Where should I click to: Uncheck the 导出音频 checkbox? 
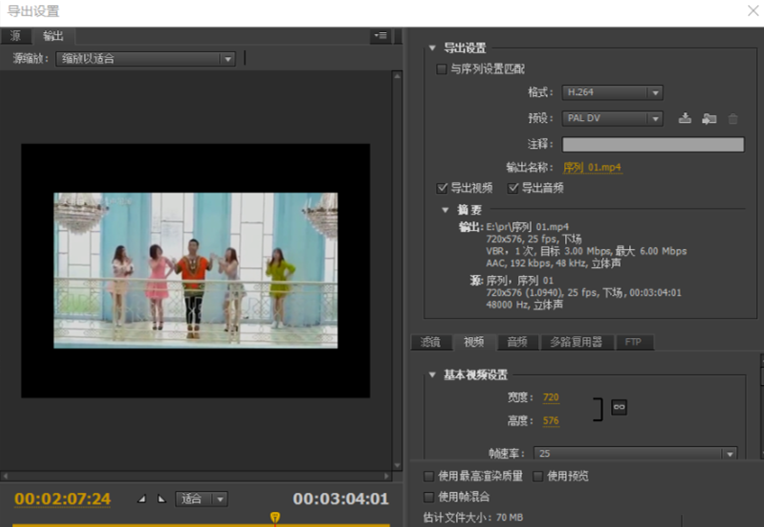pyautogui.click(x=513, y=188)
